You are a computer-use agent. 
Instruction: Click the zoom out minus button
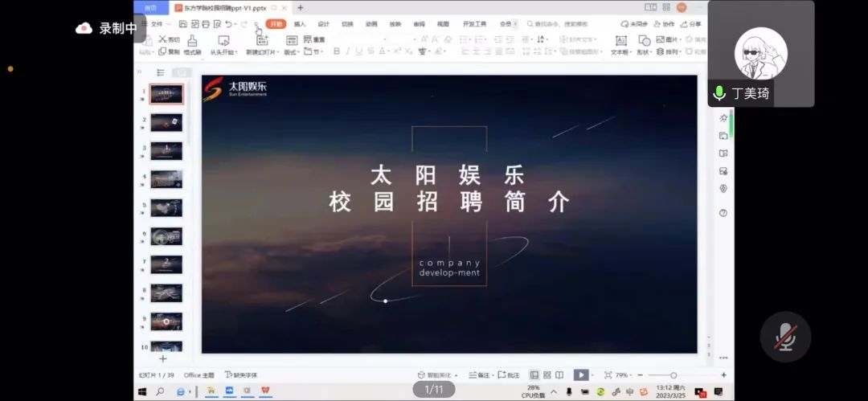point(641,375)
